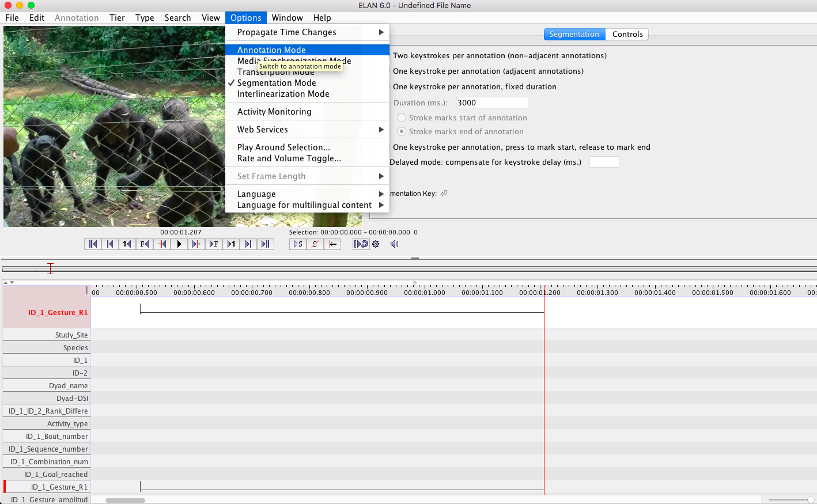Expand Language for multilingual content submenu
The image size is (817, 504).
point(308,205)
